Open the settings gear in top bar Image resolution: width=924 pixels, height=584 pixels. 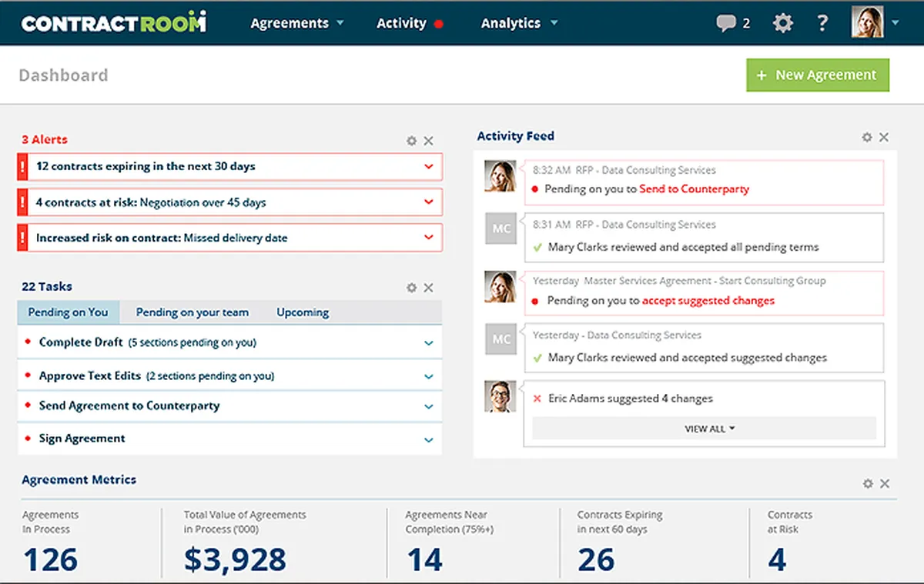(782, 23)
